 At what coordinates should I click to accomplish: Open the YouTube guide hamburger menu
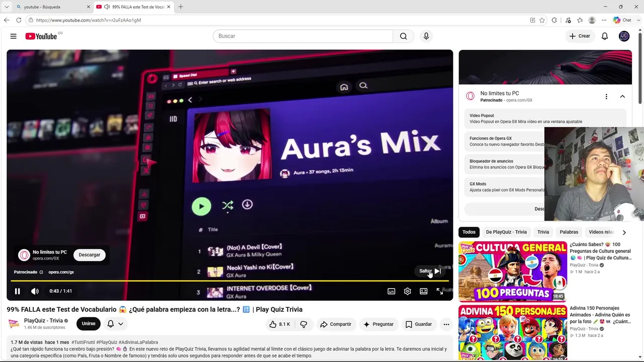[14, 36]
